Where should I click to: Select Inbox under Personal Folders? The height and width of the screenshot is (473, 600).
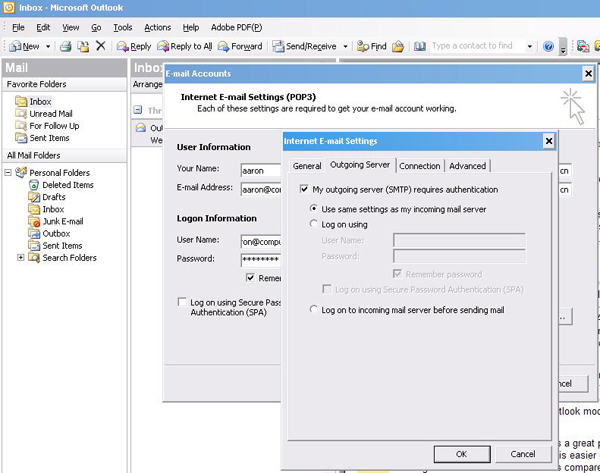coord(46,209)
